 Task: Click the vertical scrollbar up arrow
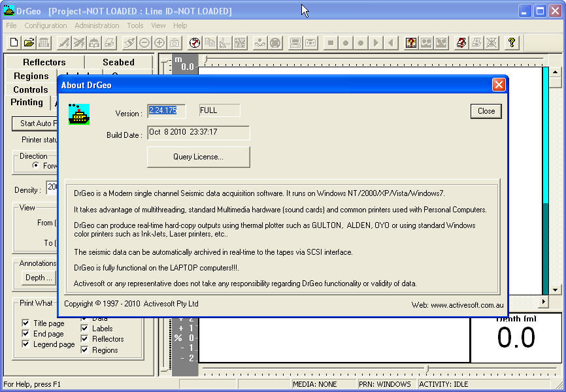click(555, 72)
